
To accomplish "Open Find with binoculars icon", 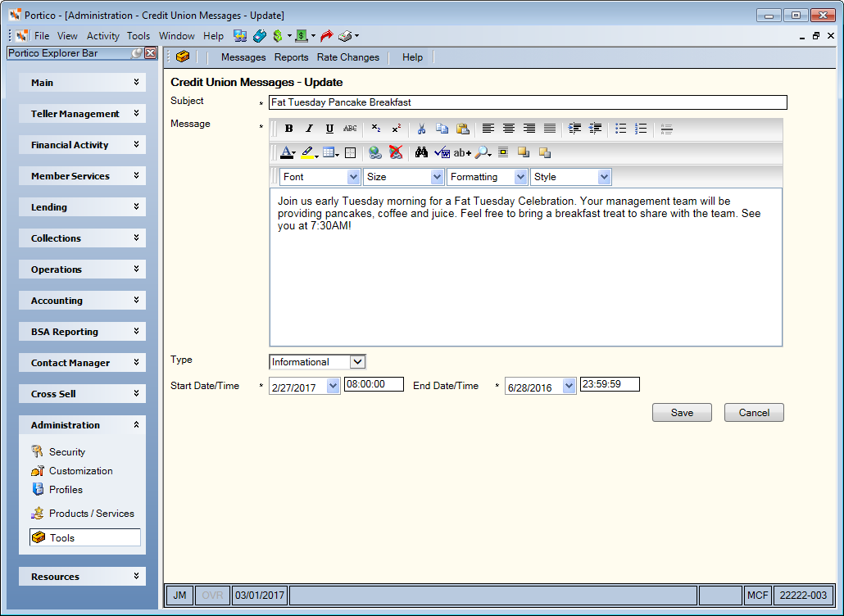I will click(421, 153).
